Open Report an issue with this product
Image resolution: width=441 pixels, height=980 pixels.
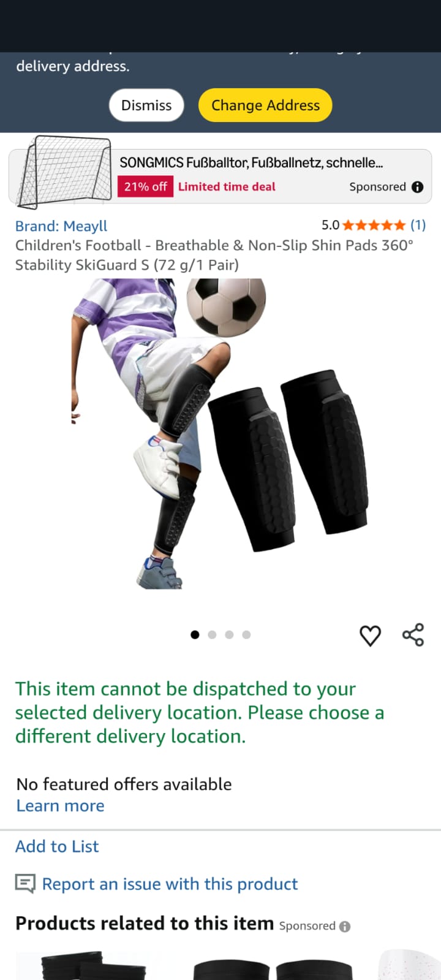click(x=170, y=884)
